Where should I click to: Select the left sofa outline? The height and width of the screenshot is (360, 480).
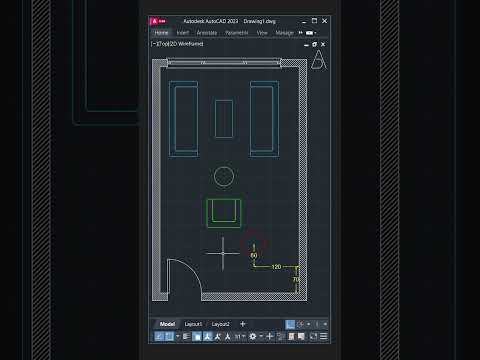click(x=184, y=119)
